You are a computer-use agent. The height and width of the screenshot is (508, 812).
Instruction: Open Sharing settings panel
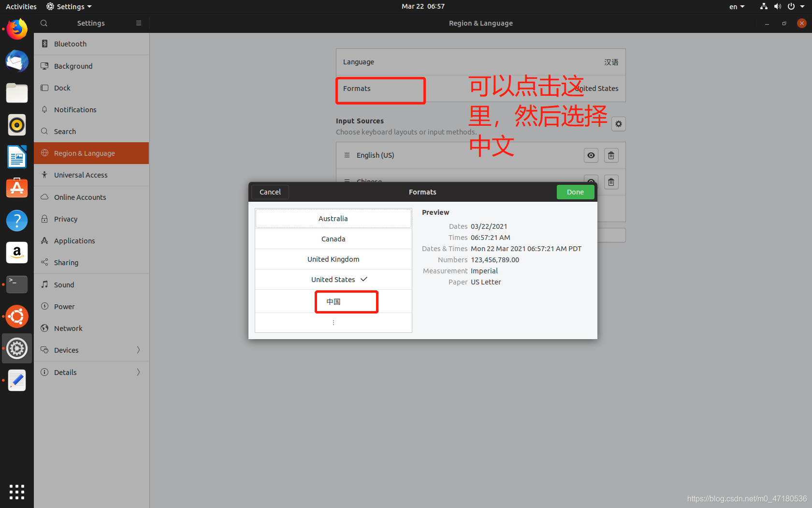point(91,263)
